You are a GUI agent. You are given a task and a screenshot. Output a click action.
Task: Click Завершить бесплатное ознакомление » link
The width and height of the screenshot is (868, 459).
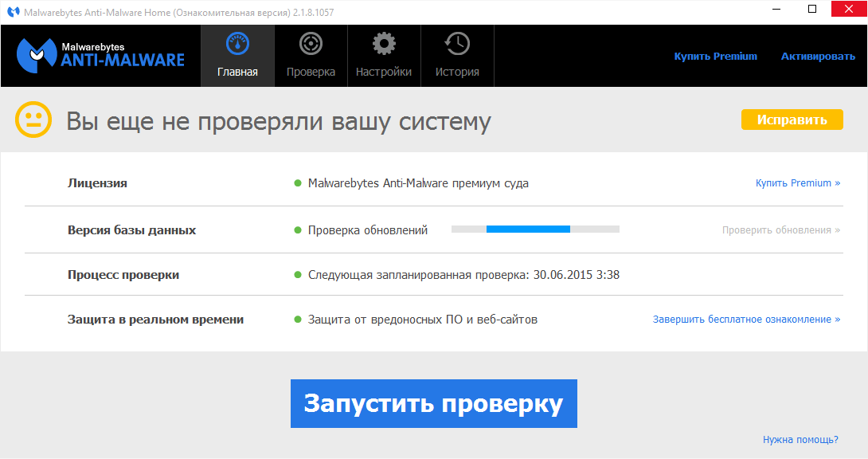pos(746,320)
